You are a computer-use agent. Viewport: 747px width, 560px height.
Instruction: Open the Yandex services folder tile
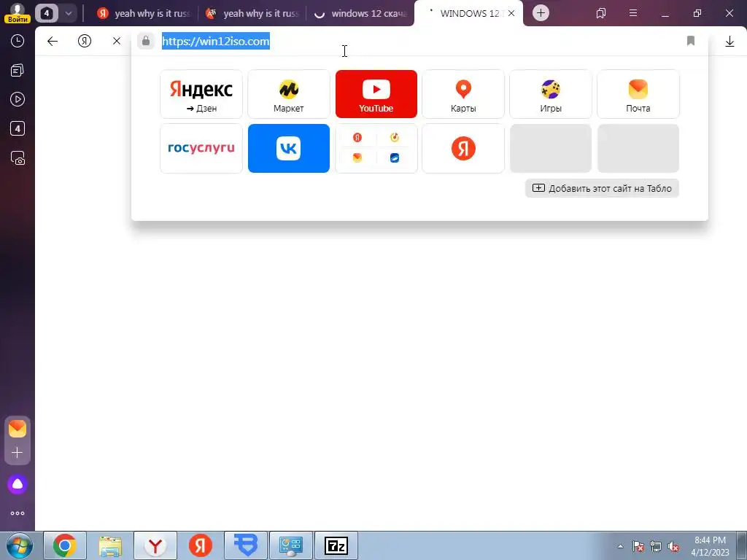[376, 148]
